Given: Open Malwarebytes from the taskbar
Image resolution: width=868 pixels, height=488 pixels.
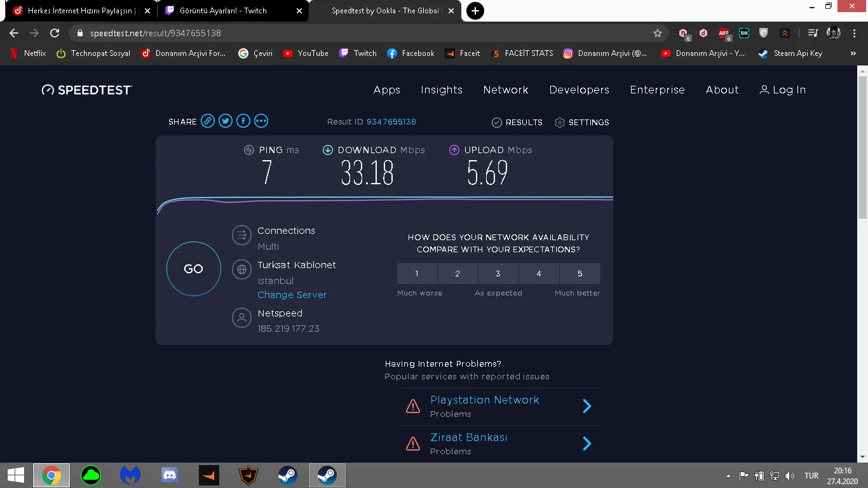Looking at the screenshot, I should pyautogui.click(x=130, y=475).
